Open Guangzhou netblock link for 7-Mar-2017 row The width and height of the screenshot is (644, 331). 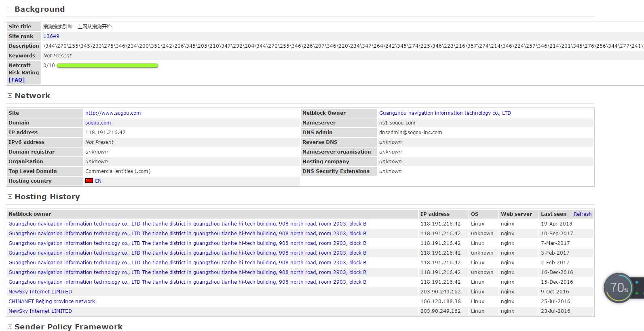188,243
